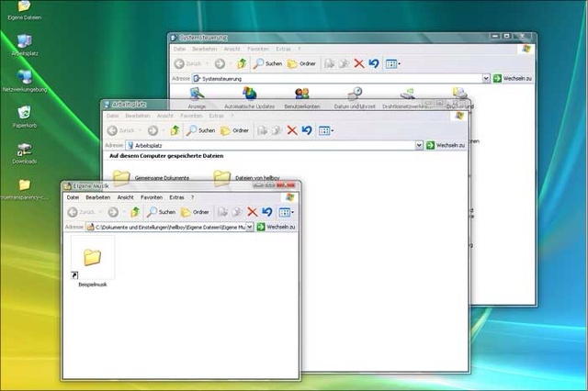Select Dateien von hellboy folder
The width and height of the screenshot is (588, 391).
pyautogui.click(x=247, y=178)
